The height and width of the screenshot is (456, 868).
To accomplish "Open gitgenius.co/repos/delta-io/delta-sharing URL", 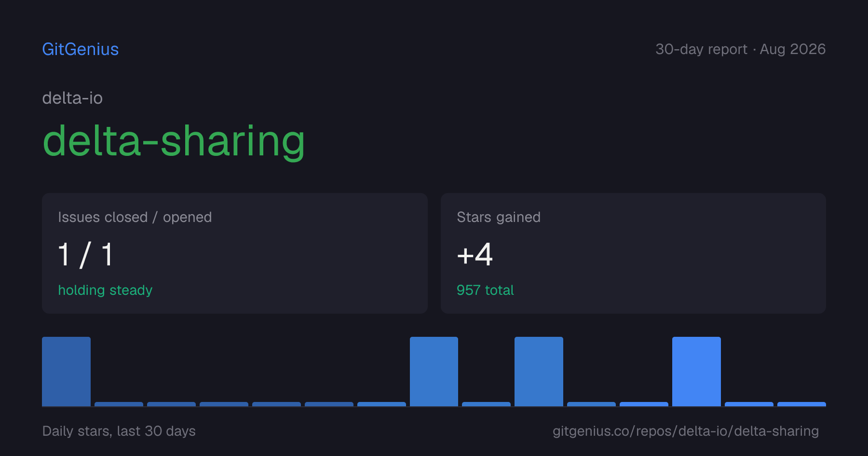I will 686,431.
